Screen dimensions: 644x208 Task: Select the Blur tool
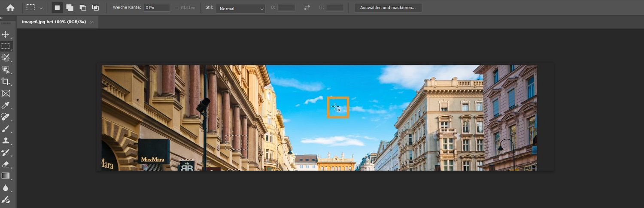pyautogui.click(x=6, y=187)
